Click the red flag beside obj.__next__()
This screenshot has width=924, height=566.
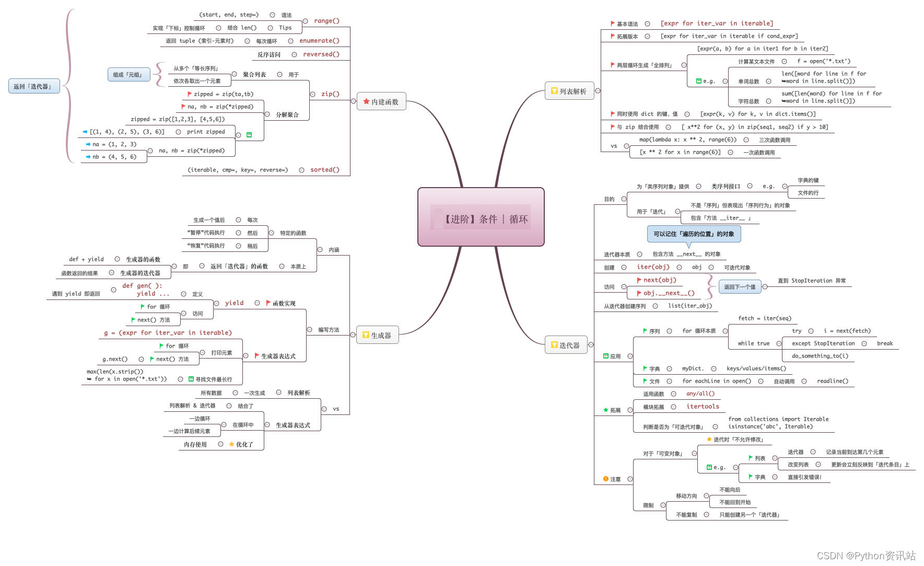(639, 293)
